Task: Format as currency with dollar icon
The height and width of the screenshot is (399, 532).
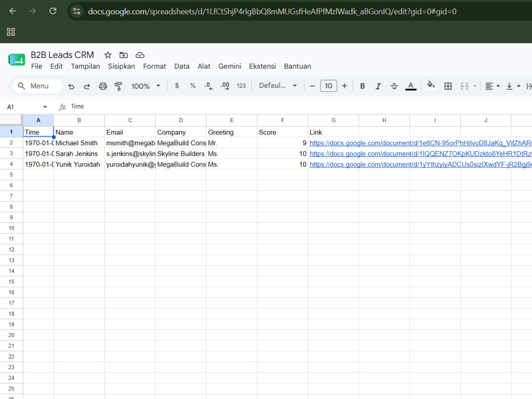Action: 177,86
